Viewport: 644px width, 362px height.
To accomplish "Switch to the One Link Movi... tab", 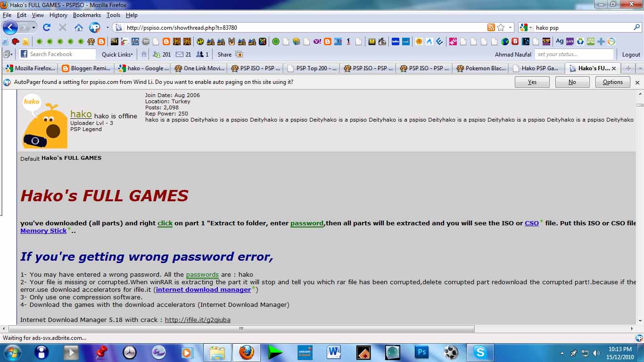I will [198, 68].
